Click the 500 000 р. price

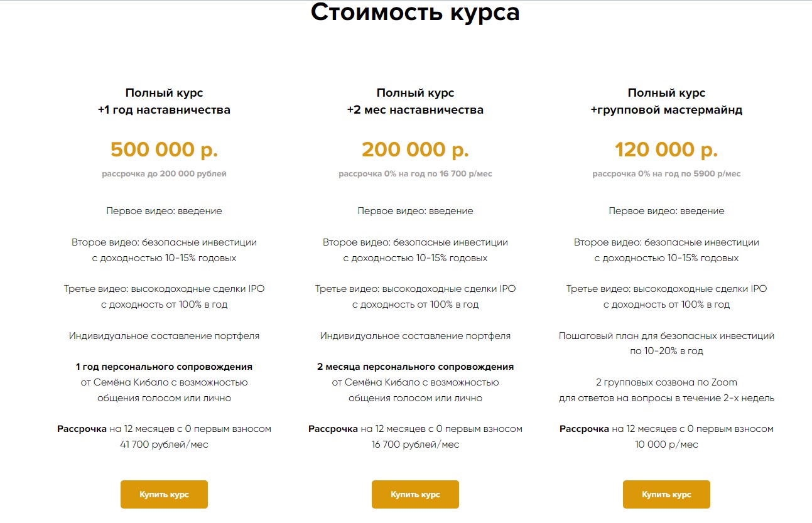[164, 150]
